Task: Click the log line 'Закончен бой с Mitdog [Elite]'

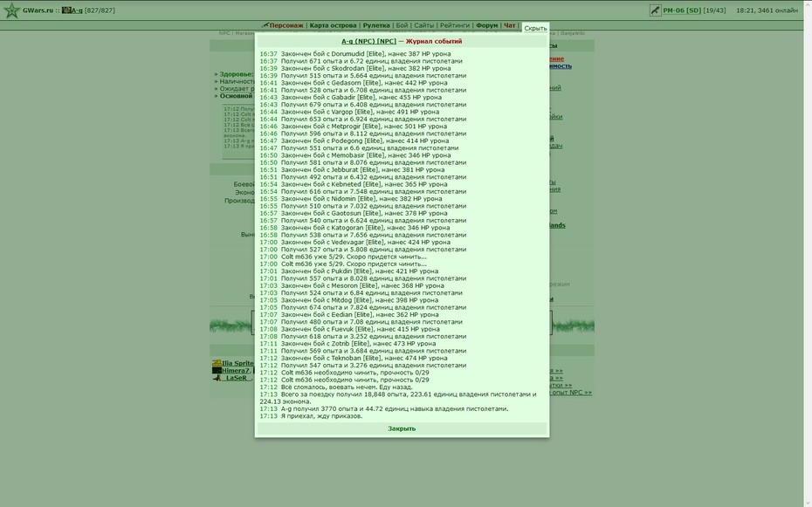Action: 349,300
